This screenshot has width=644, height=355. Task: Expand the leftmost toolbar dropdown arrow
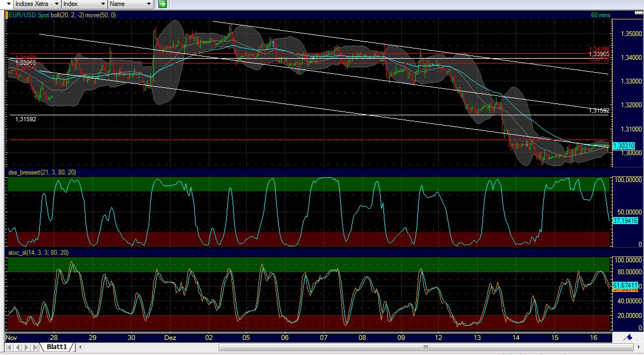(x=8, y=4)
